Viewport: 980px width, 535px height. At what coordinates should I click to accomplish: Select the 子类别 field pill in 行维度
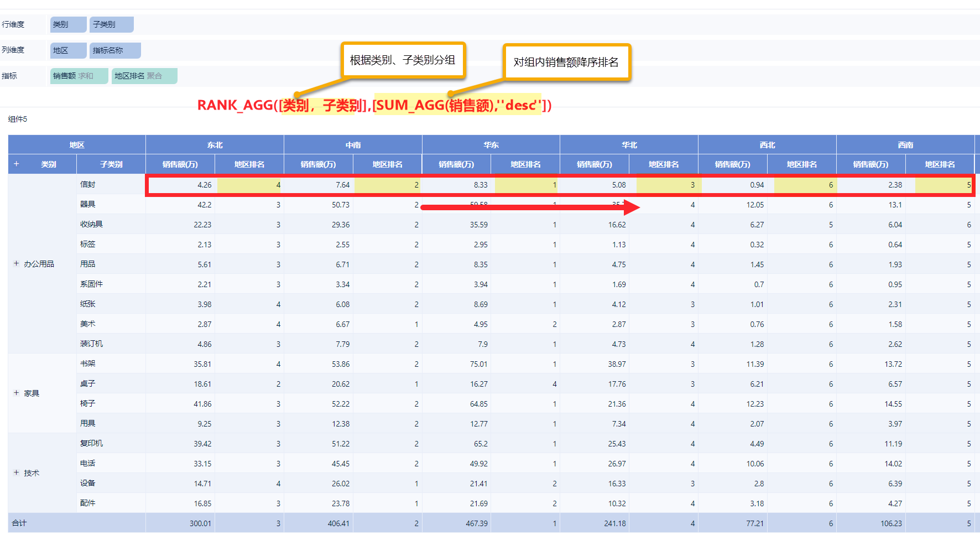coord(111,24)
